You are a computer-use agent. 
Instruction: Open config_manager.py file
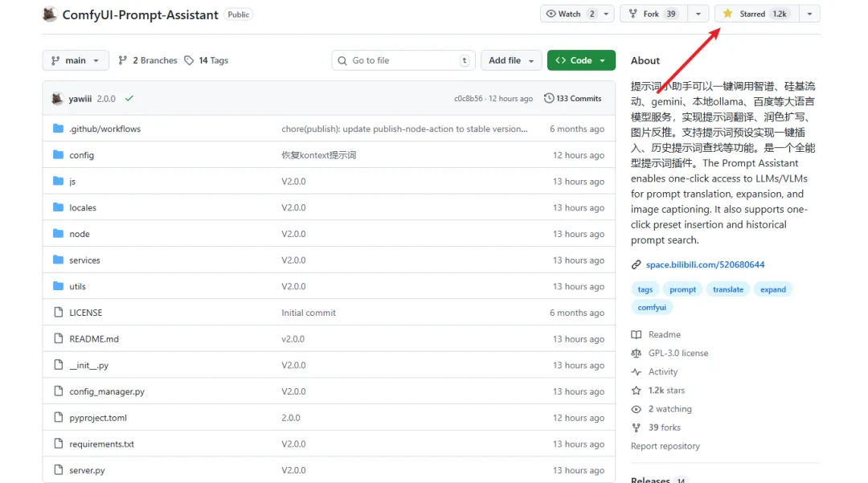click(x=107, y=391)
